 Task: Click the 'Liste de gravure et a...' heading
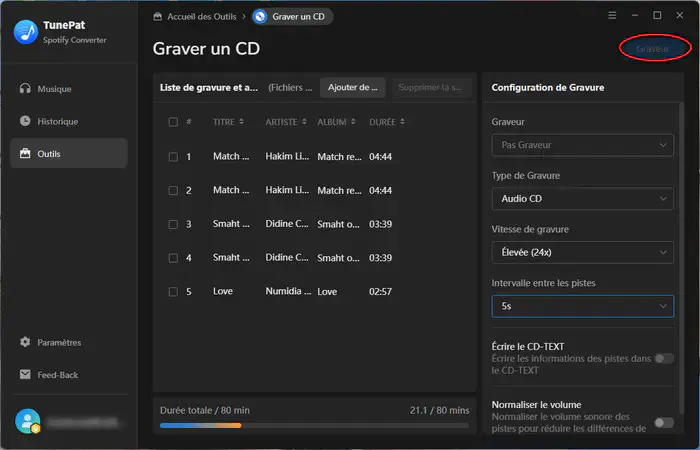[209, 88]
